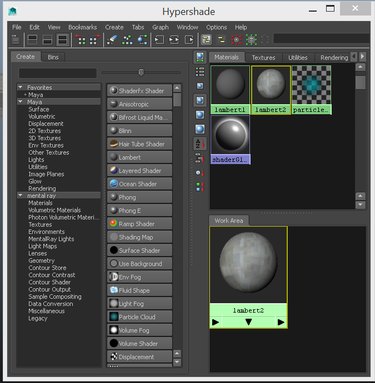Select Contour Shader tree item
375x383 pixels.
pos(49,282)
